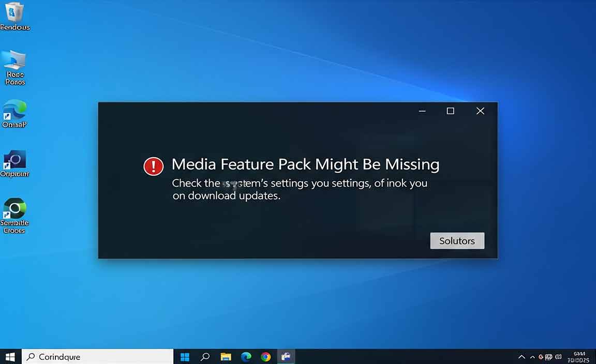Click the magnifier search icon on the taskbar
596x364 pixels.
coord(205,357)
